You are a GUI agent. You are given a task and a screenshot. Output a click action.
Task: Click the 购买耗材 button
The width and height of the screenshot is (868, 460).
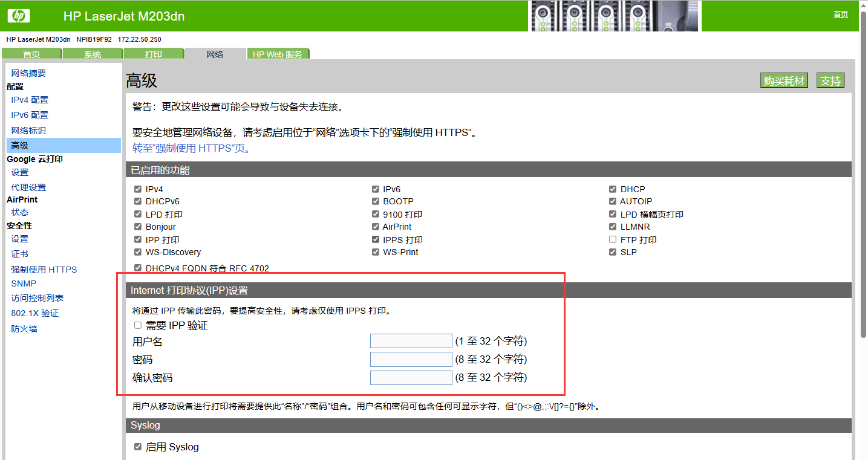[x=785, y=80]
